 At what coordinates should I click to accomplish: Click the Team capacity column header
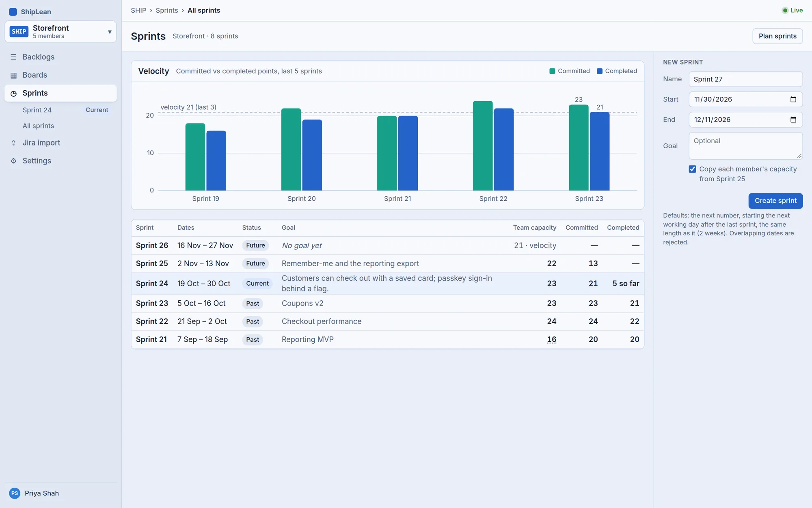[534, 228]
